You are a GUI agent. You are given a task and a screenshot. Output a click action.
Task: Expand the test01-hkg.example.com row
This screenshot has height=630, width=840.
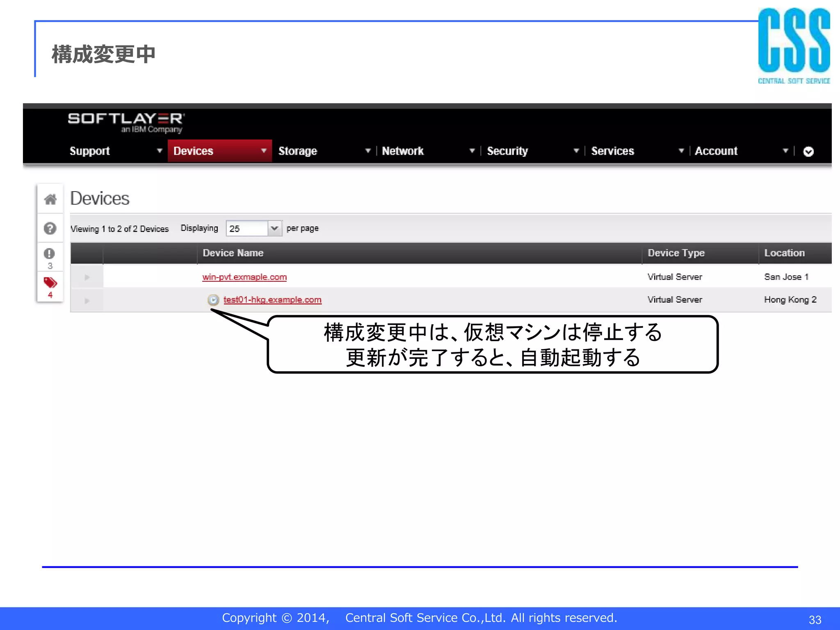87,301
